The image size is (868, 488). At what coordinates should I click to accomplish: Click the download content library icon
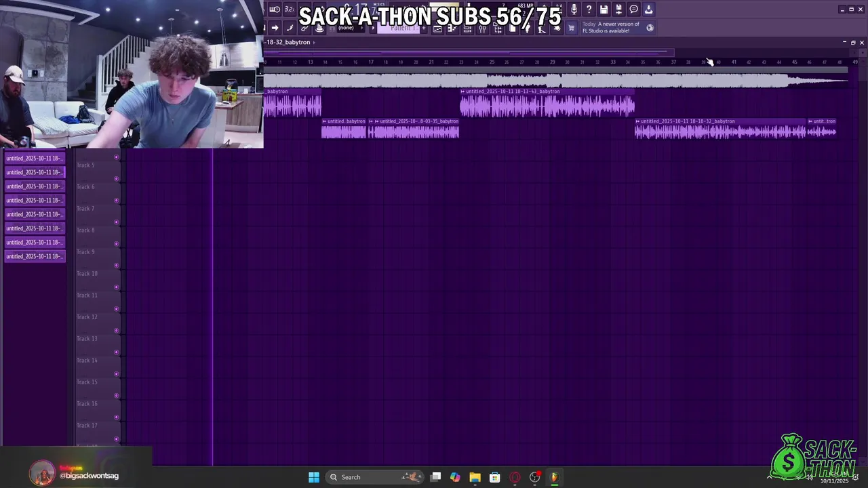(648, 9)
